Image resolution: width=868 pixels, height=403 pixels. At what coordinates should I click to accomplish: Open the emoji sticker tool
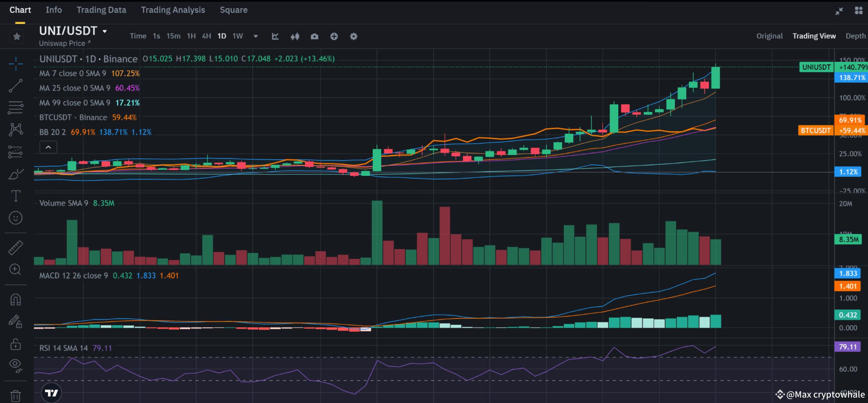point(16,218)
